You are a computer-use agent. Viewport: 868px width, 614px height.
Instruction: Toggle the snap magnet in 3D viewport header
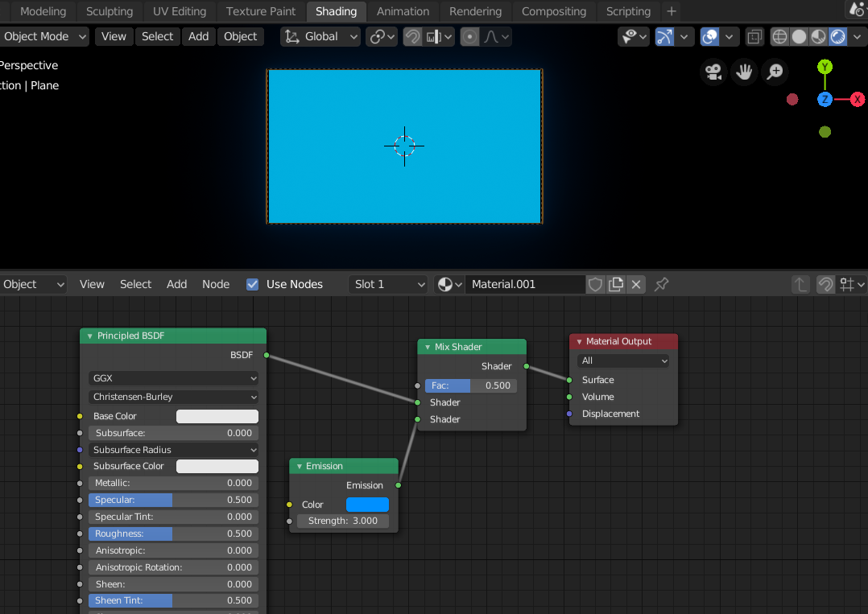click(412, 36)
